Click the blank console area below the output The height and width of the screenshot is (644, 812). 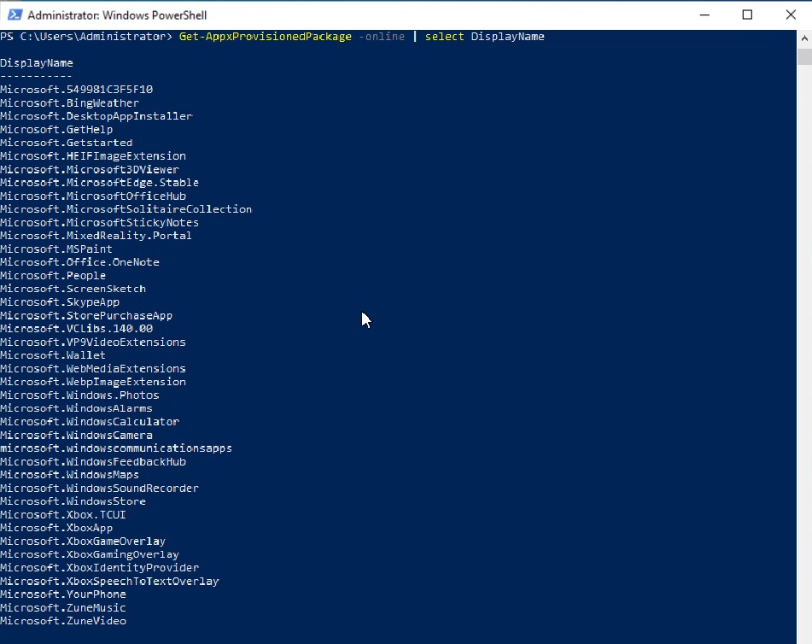(x=384, y=636)
